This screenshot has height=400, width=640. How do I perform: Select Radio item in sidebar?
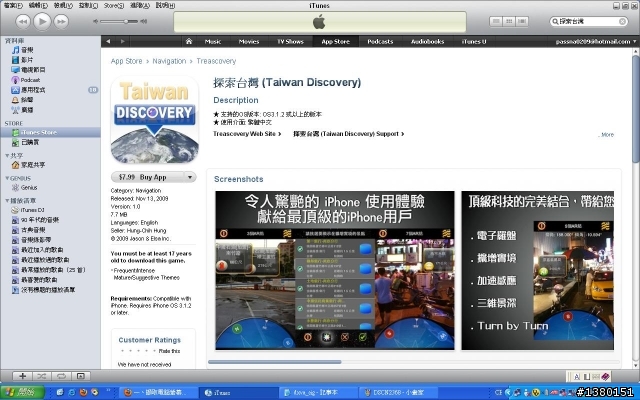[23, 110]
